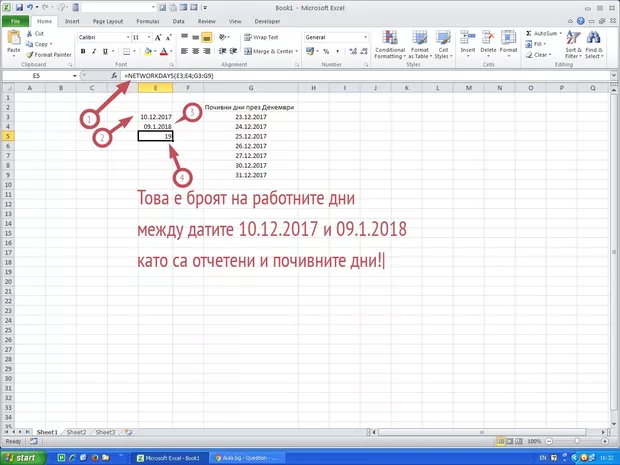Screen dimensions: 620x465
Task: Click the Percent Style icon
Action: pos(326,51)
